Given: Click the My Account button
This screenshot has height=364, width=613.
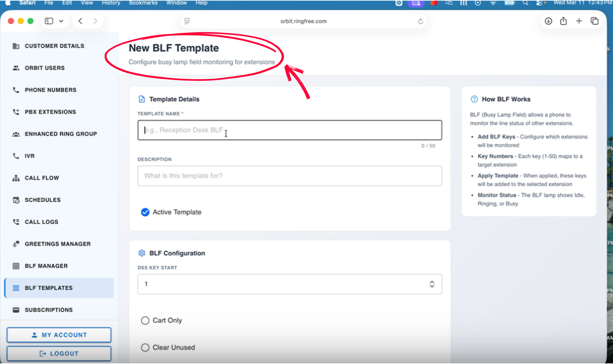Looking at the screenshot, I should tap(59, 335).
